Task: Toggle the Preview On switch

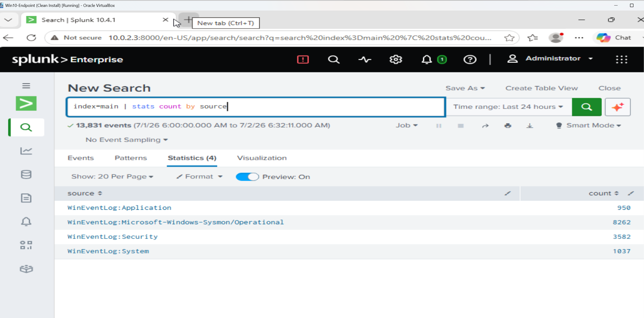Action: pyautogui.click(x=247, y=177)
